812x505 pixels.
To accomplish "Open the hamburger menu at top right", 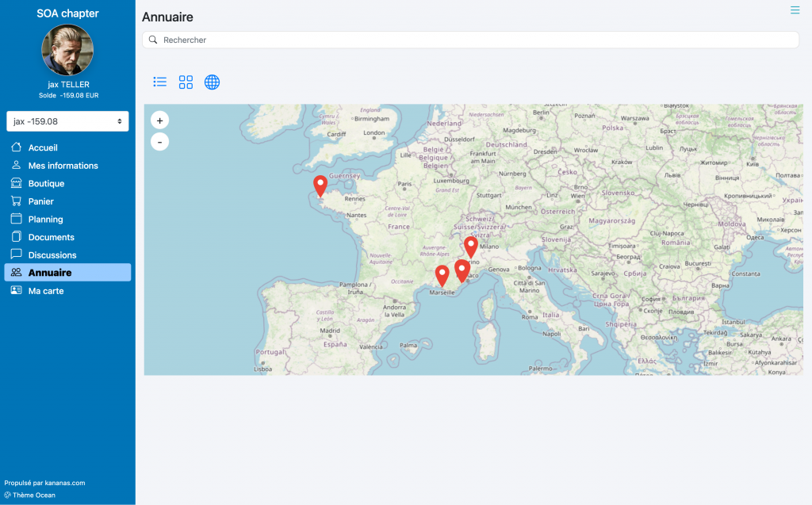I will pos(795,10).
